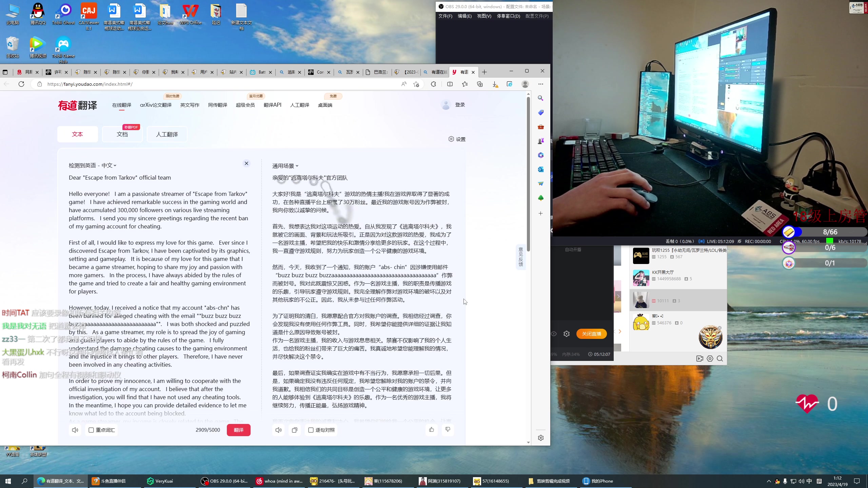Click the search icon in room list panel

click(x=720, y=359)
